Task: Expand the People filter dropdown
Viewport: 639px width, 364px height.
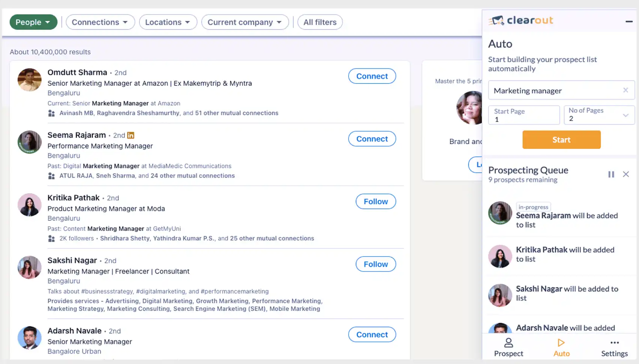Action: 33,22
